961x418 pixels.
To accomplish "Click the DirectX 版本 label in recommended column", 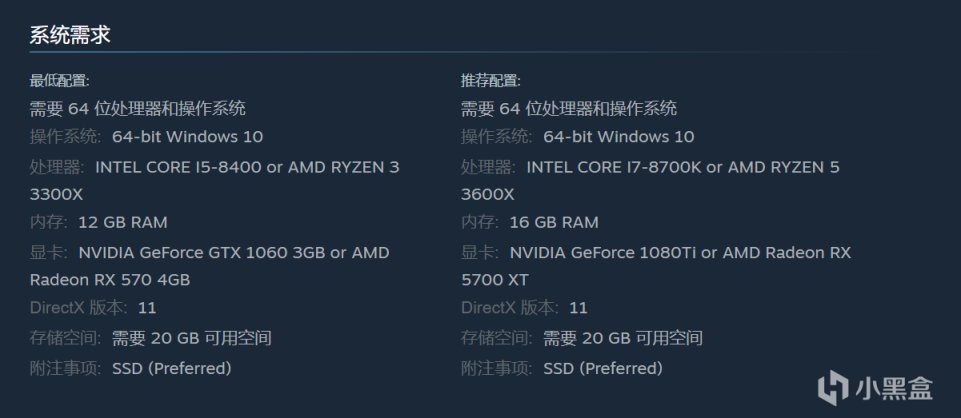I will point(510,308).
